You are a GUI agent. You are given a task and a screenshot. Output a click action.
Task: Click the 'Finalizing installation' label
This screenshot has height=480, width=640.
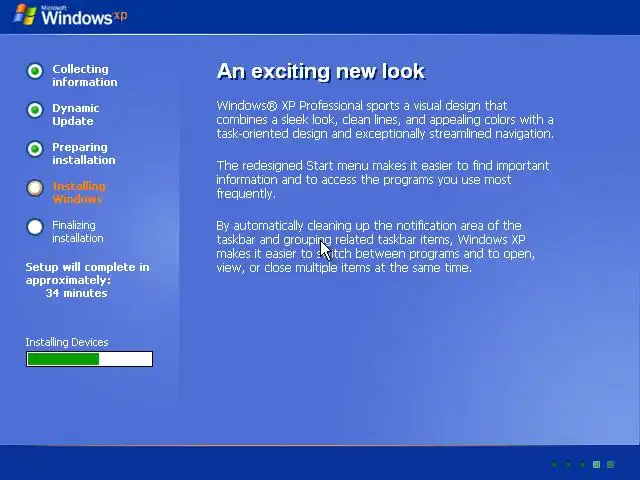[78, 231]
